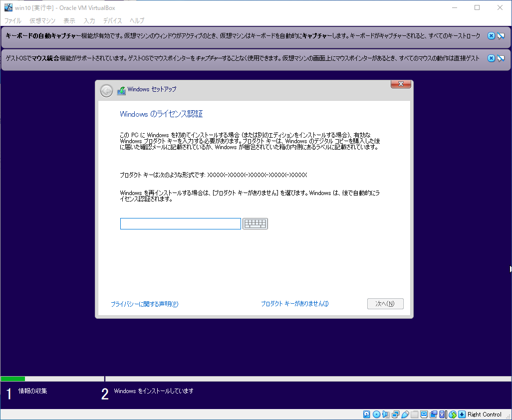Click the back arrow in Windows Setup
This screenshot has height=420, width=512.
106,91
